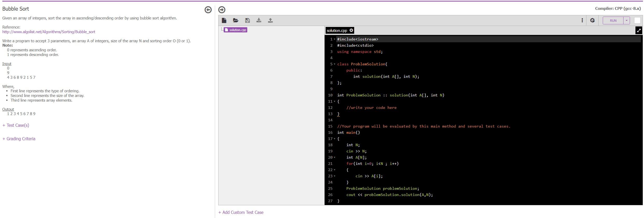Open the three-dot more options menu
The height and width of the screenshot is (218, 644).
pos(582,20)
